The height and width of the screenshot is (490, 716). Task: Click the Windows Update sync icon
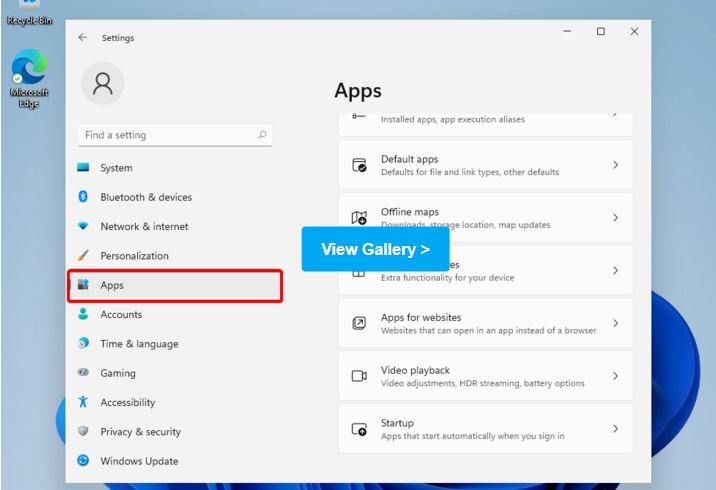[x=83, y=460]
